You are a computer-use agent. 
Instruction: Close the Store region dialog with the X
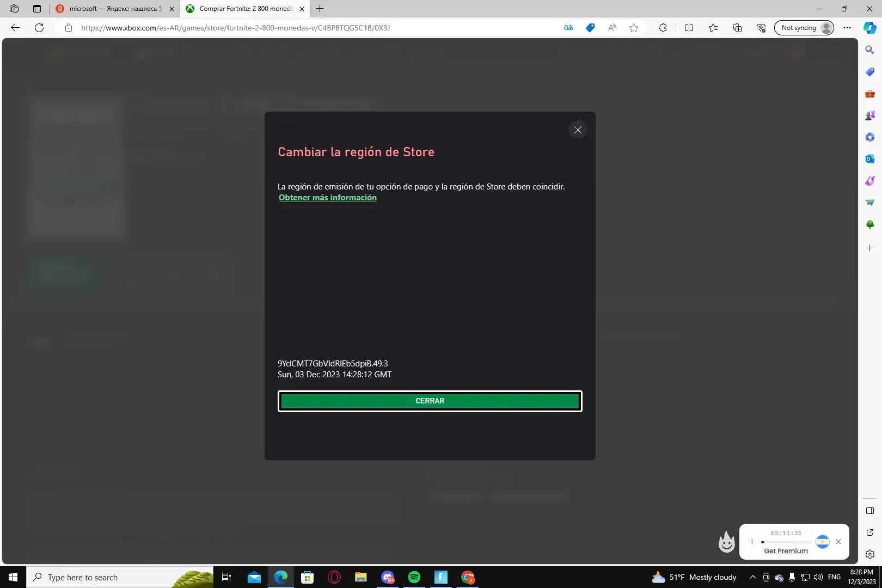[x=578, y=130]
